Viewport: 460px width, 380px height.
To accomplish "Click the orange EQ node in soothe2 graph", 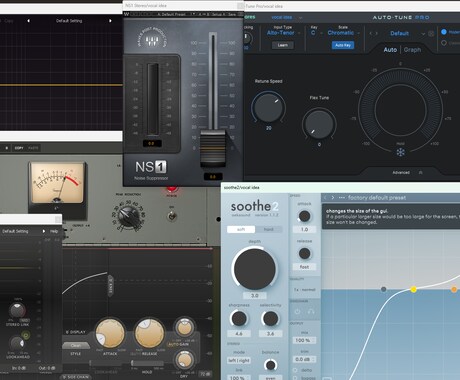I will [454, 289].
